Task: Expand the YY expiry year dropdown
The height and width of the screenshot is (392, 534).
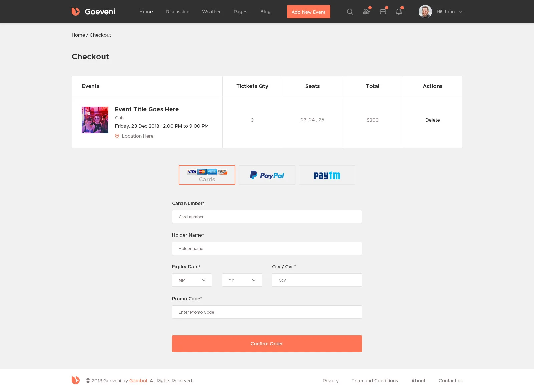Action: [x=242, y=280]
